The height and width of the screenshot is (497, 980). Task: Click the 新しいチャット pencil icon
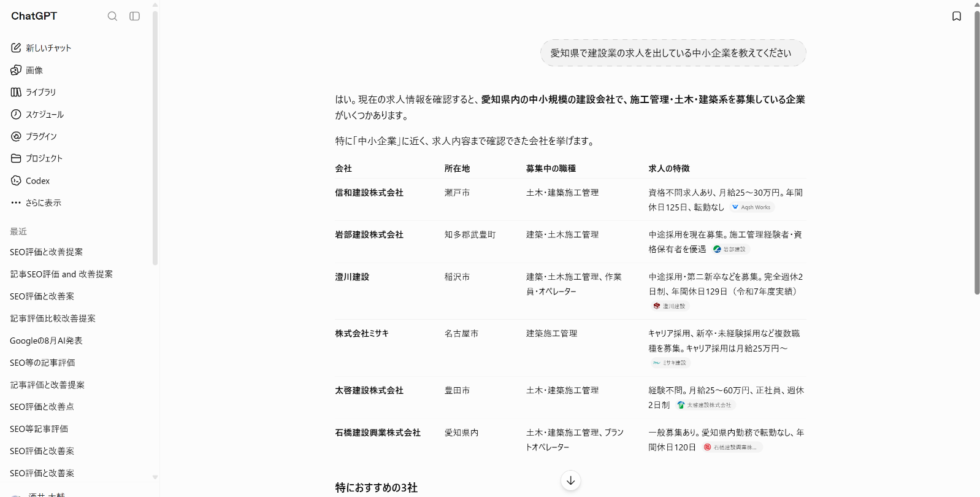coord(16,47)
